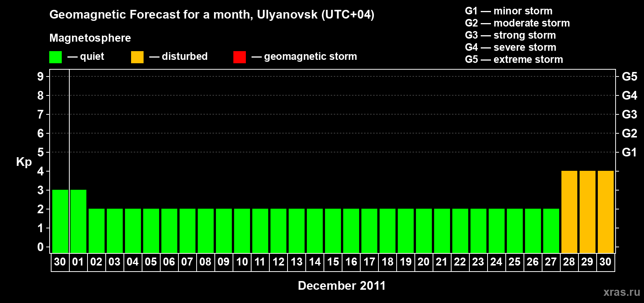Select the orange bar for day 28

pyautogui.click(x=569, y=212)
